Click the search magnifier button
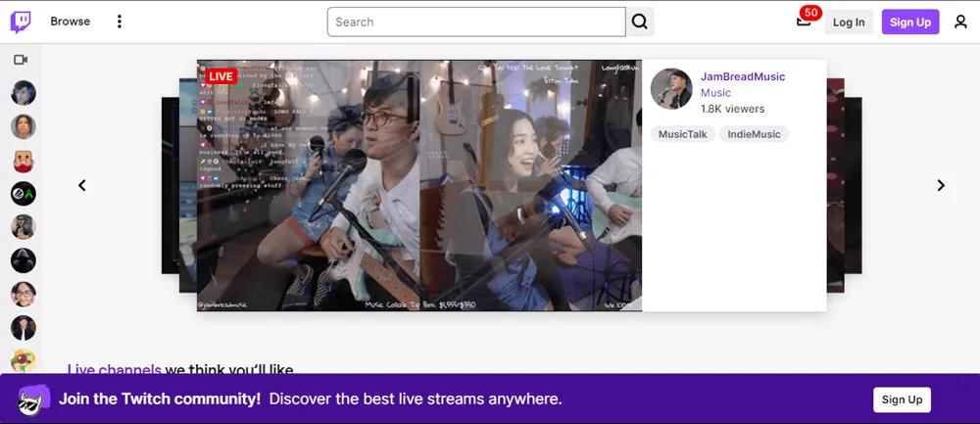 [x=640, y=22]
